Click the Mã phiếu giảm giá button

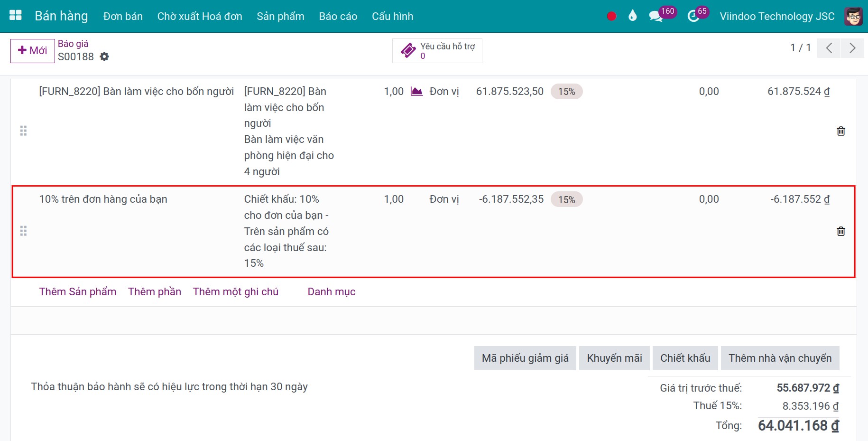525,358
